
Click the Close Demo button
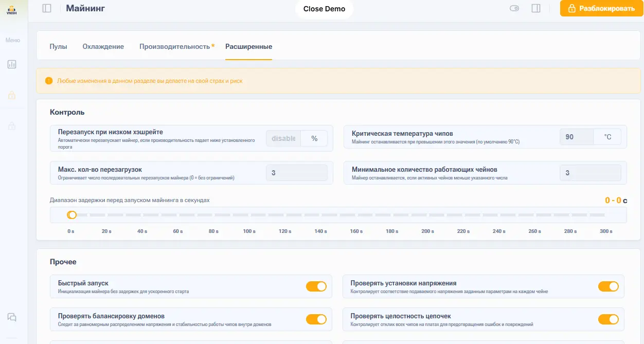coord(324,9)
